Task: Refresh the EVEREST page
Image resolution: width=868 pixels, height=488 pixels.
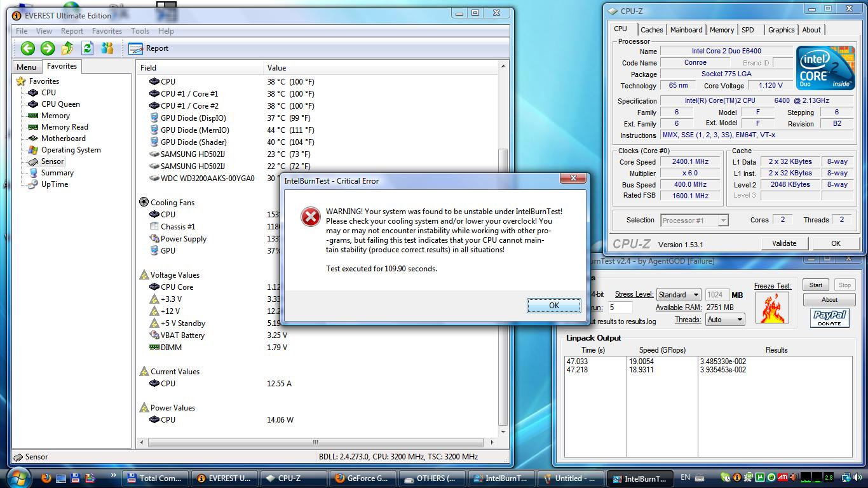Action: point(88,48)
